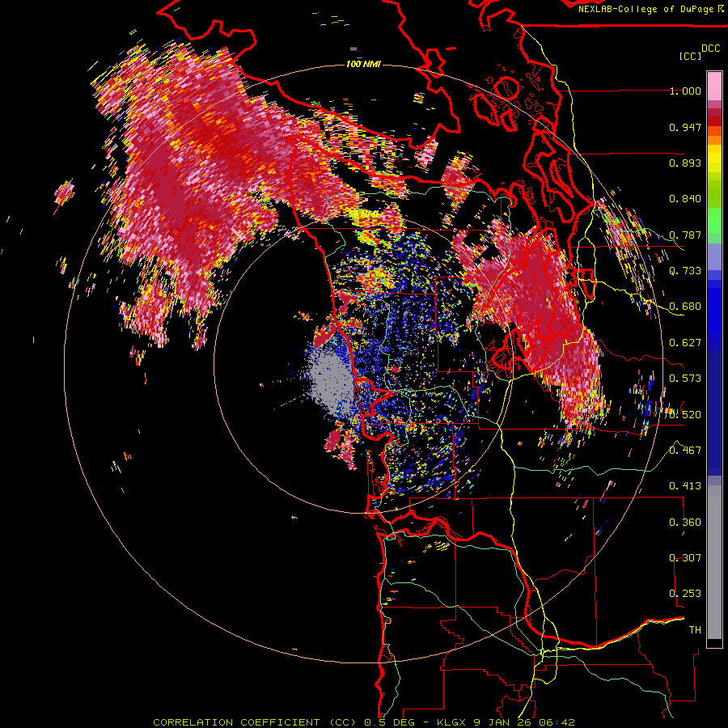Viewport: 728px width, 728px height.
Task: Select the 0.413 scale value
Action: (685, 486)
